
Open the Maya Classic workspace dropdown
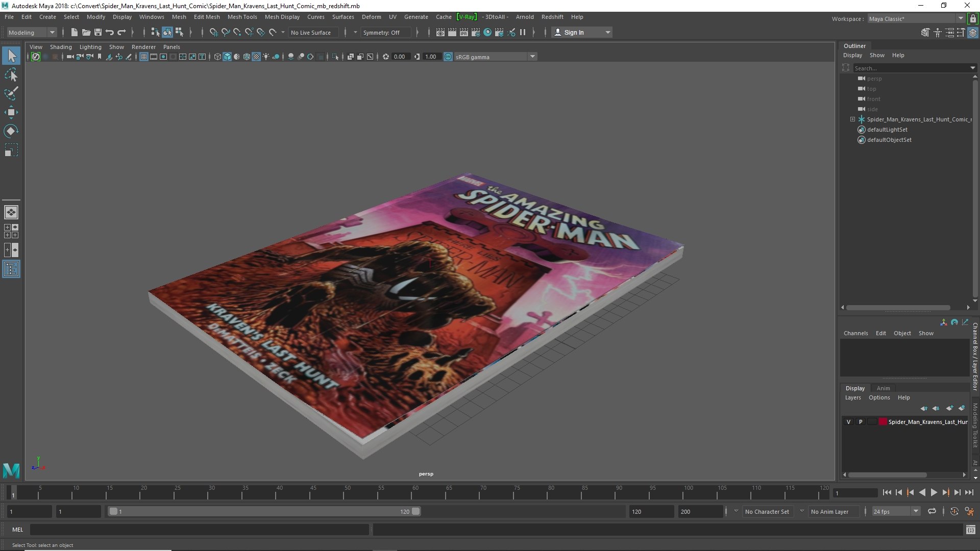[x=916, y=18]
